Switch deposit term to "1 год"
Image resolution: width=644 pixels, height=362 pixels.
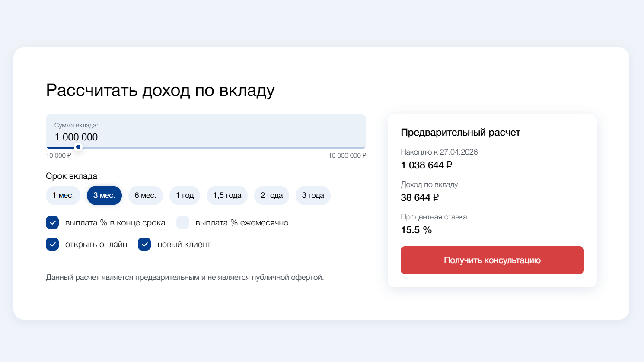pyautogui.click(x=185, y=195)
